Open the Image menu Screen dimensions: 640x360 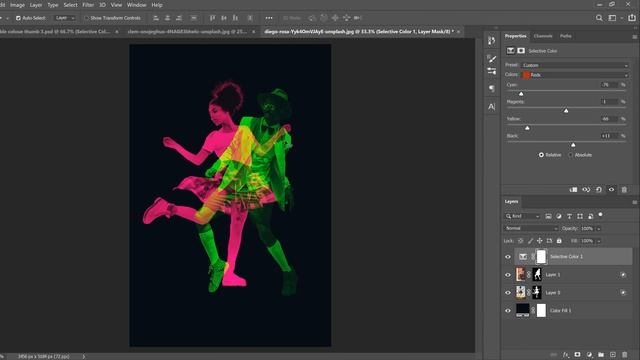pyautogui.click(x=17, y=5)
